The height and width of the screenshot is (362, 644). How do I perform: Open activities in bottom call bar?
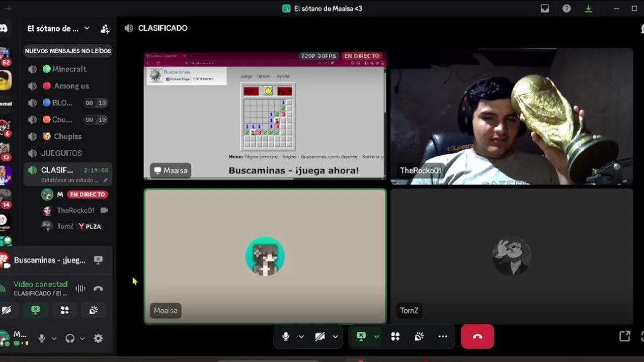[x=395, y=337]
